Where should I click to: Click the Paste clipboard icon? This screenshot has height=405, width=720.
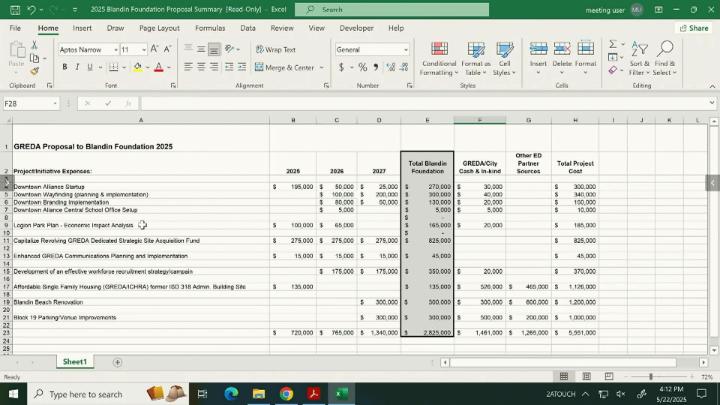click(17, 51)
